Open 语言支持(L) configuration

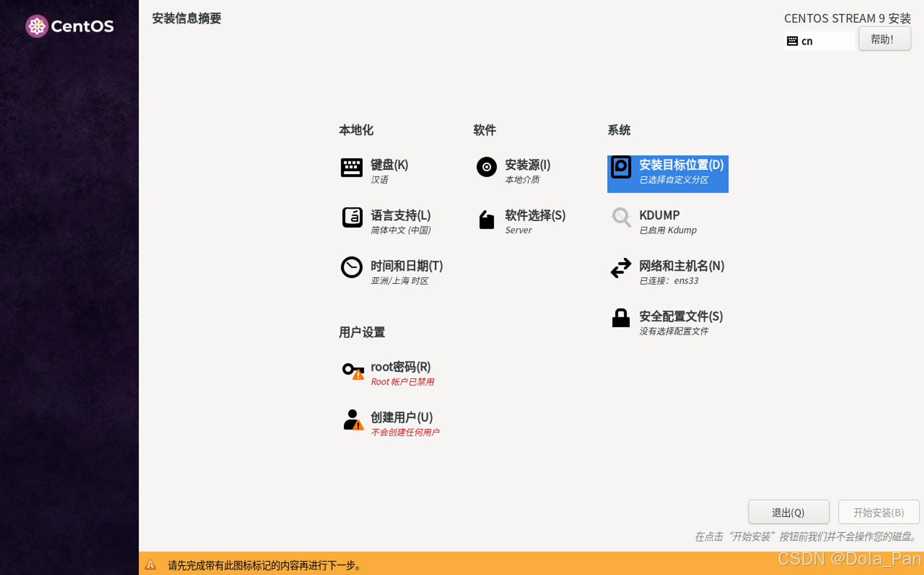[401, 216]
